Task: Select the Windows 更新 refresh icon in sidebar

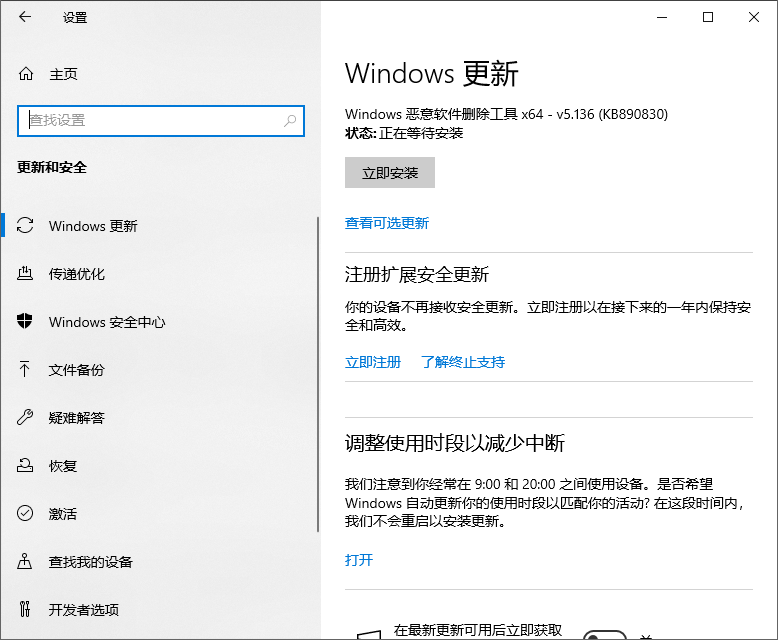Action: 25,225
